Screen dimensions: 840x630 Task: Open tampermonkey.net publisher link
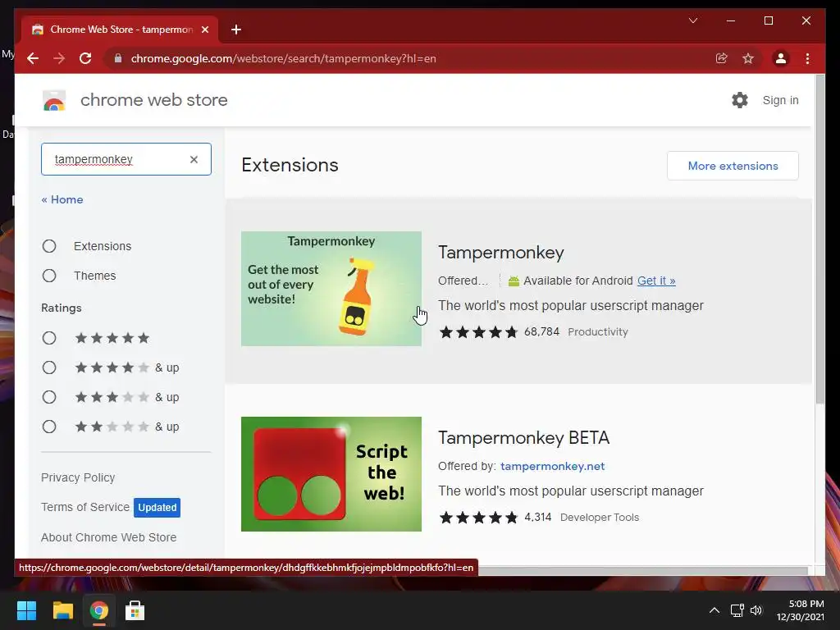[x=552, y=466]
